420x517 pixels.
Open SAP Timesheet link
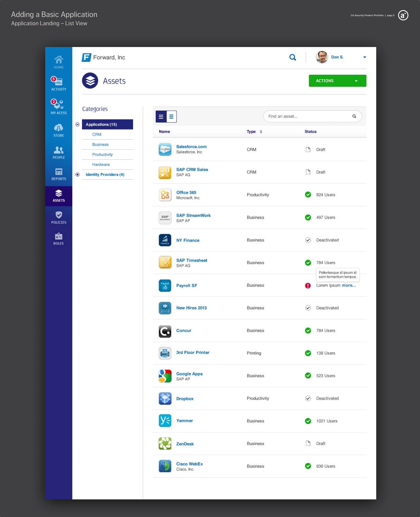click(192, 260)
